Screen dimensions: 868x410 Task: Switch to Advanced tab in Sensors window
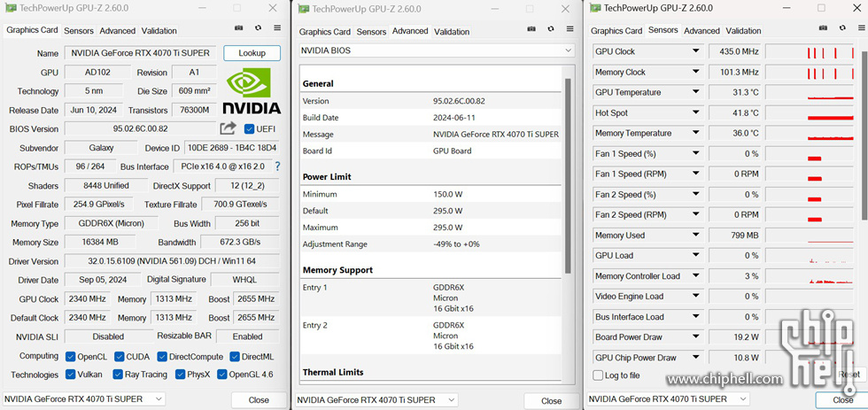pos(701,31)
